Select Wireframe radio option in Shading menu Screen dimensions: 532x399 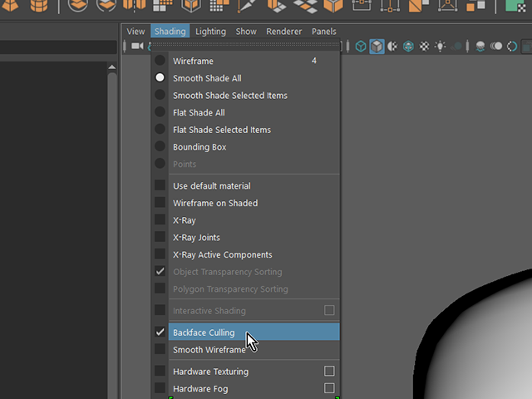[x=245, y=61]
